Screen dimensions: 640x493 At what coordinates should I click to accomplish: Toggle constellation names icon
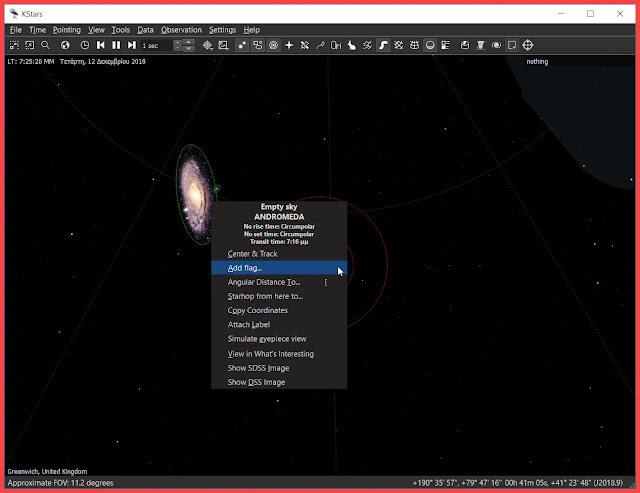(336, 45)
